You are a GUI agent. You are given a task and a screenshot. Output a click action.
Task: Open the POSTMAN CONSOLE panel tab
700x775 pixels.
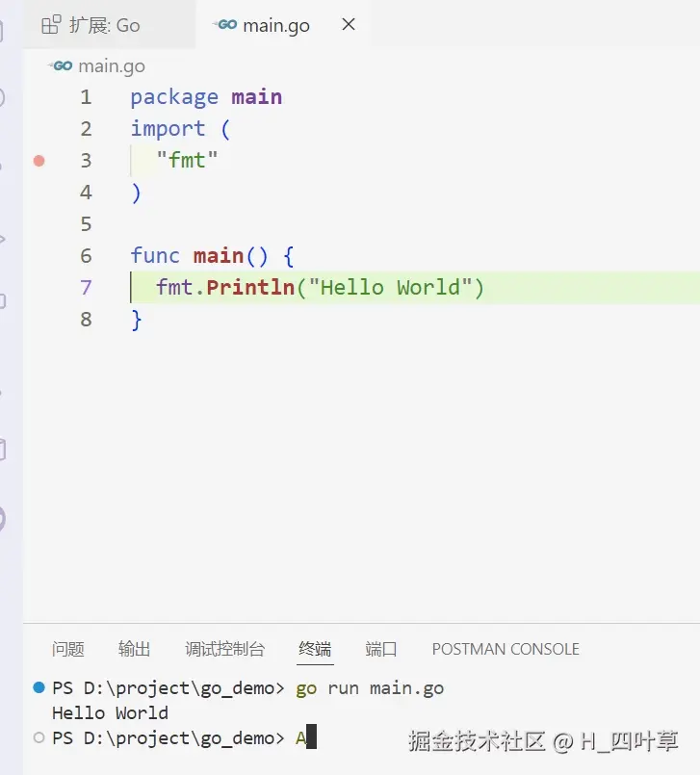pos(506,649)
